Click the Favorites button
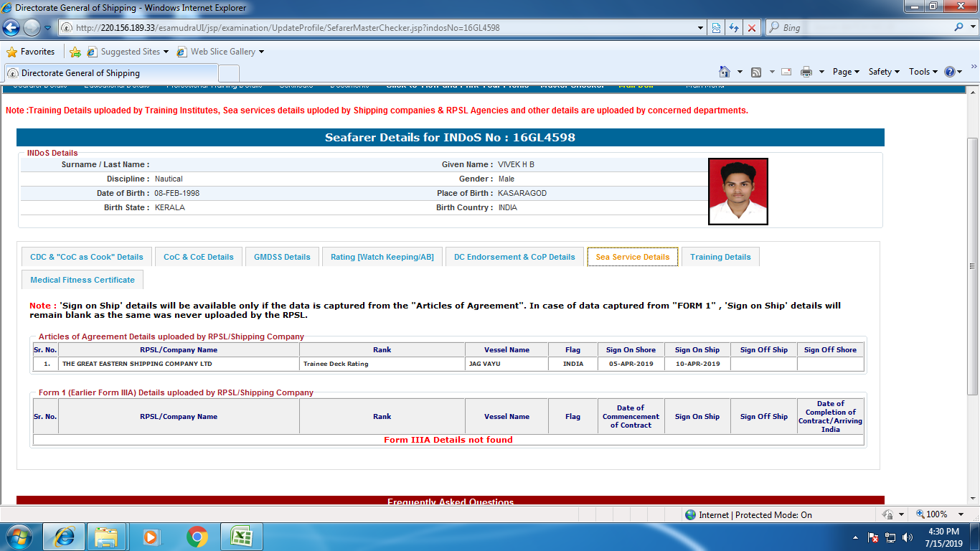Image resolution: width=980 pixels, height=551 pixels. click(x=31, y=52)
